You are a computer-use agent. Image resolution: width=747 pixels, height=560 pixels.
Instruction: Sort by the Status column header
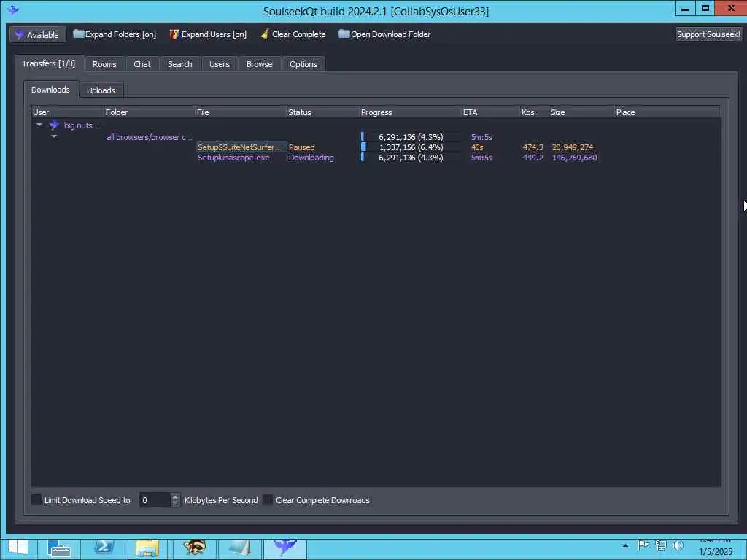[322, 112]
